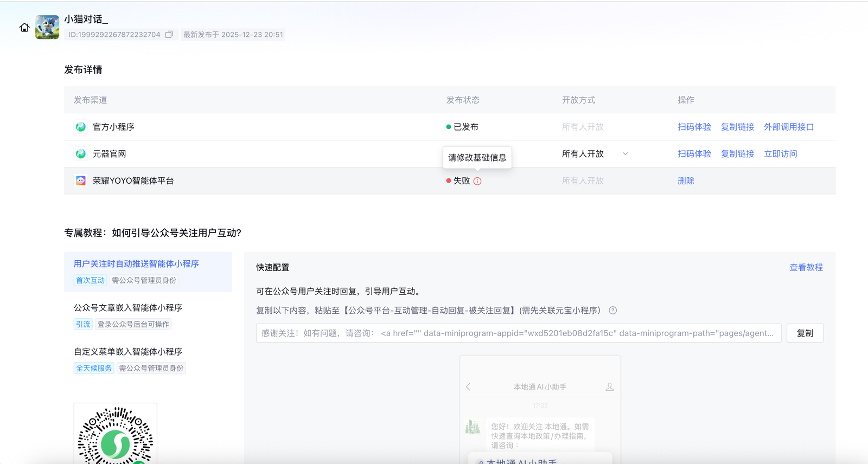868x464 pixels.
Task: Click 立即访问 for 元器官网
Action: (780, 154)
